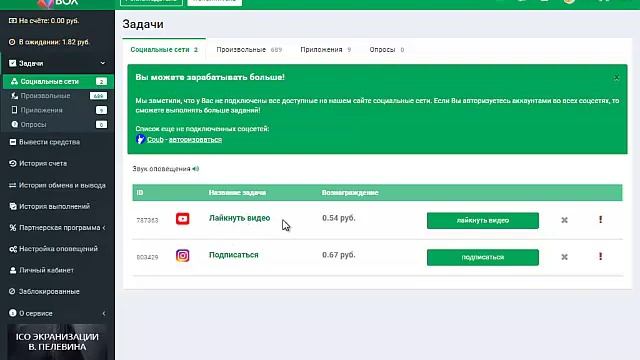
Task: Dismiss the Лайкнуть видео task with X
Action: tap(564, 220)
